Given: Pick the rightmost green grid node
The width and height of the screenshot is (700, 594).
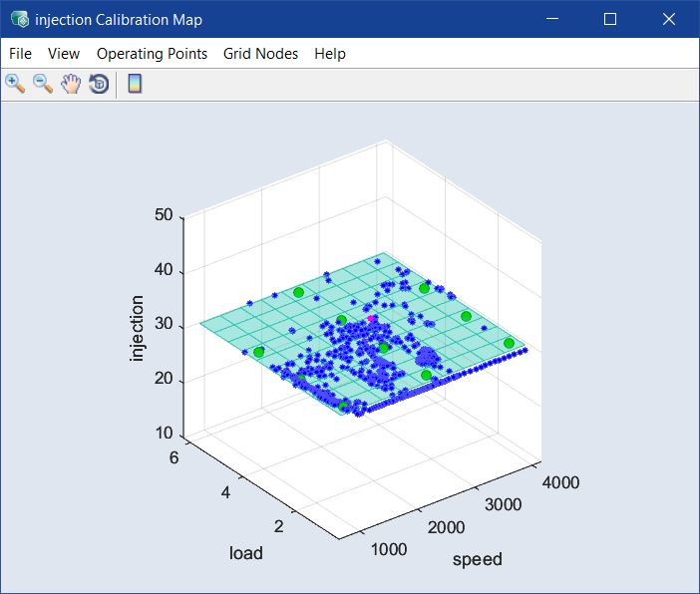Looking at the screenshot, I should [509, 344].
